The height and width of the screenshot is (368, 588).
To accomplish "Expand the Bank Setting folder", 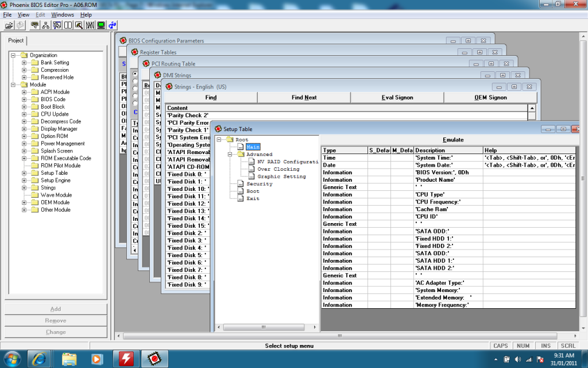I will (x=24, y=63).
